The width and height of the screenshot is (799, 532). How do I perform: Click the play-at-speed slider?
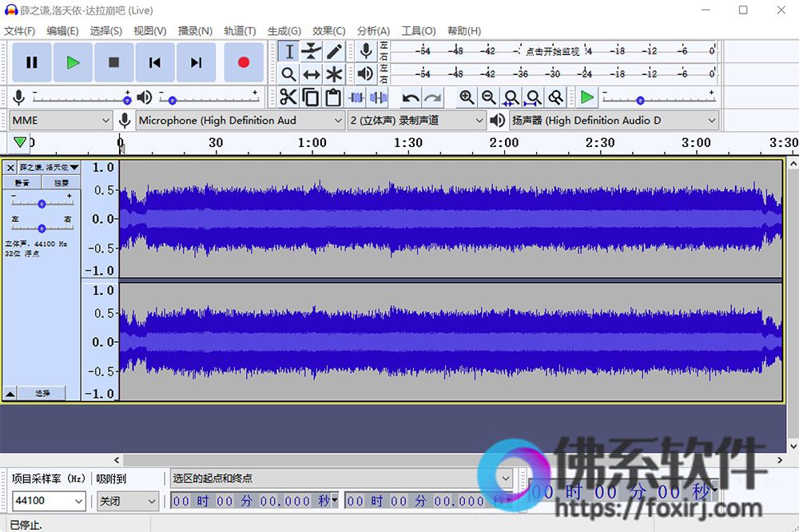[x=659, y=98]
